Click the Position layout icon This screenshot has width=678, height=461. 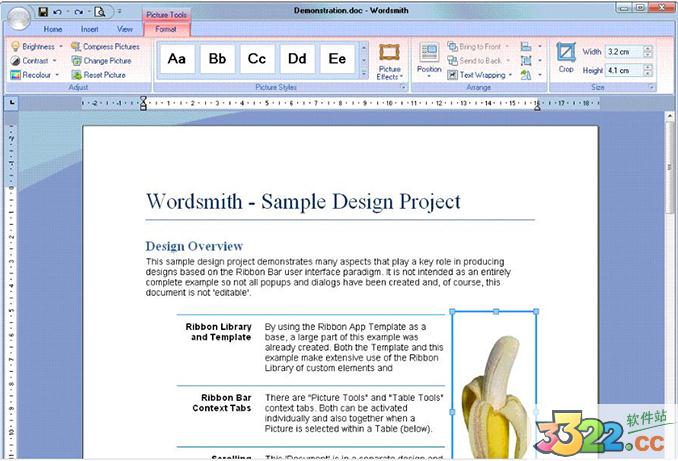[x=429, y=52]
